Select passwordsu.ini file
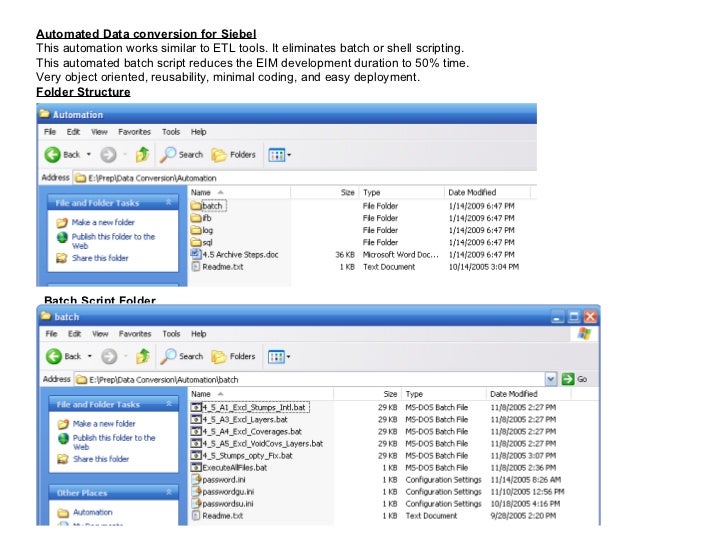The image size is (728, 546). point(222,504)
